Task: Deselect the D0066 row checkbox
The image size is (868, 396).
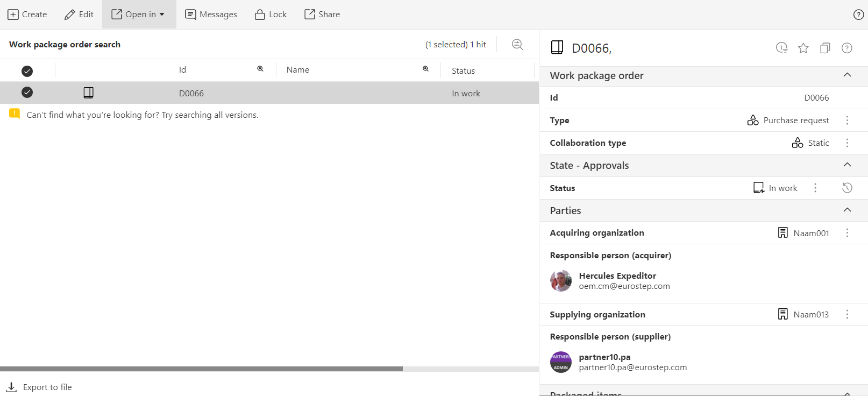Action: [27, 93]
